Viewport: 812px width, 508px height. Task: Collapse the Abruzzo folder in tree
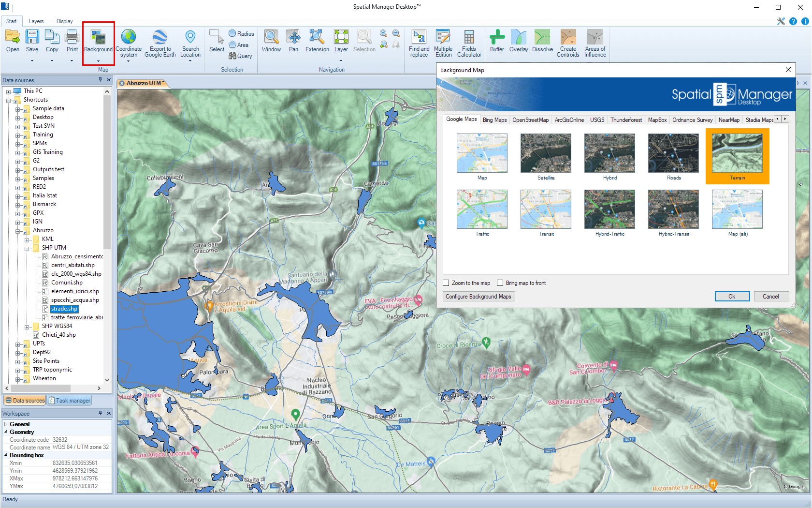[x=18, y=231]
